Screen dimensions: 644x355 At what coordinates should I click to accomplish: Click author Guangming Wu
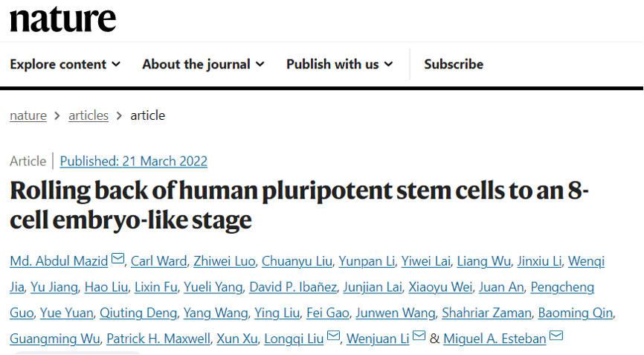54,339
